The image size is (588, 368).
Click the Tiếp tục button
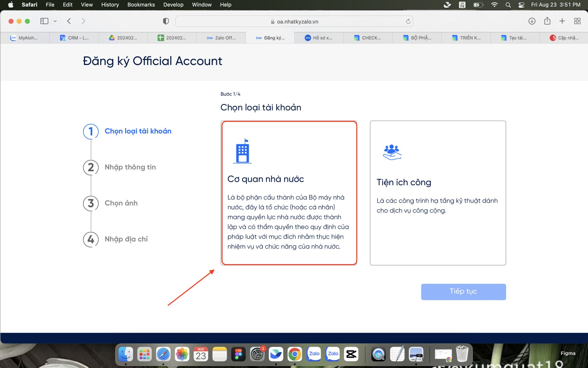[463, 292]
